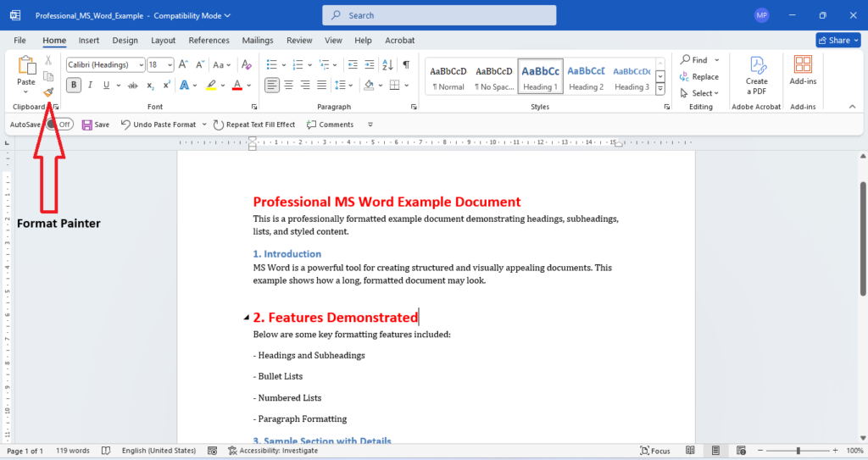Open the References tab
The width and height of the screenshot is (868, 460).
[209, 41]
